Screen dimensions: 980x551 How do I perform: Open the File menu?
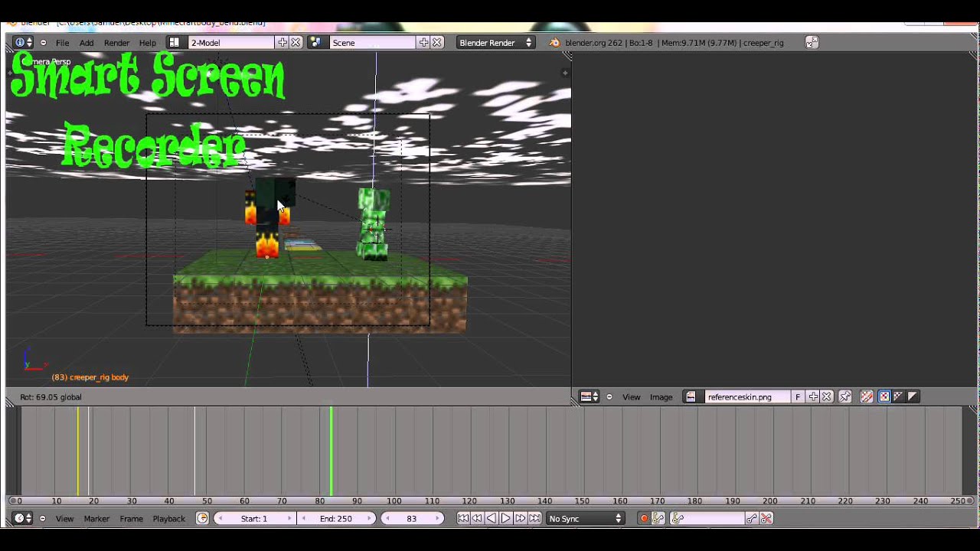click(x=62, y=43)
